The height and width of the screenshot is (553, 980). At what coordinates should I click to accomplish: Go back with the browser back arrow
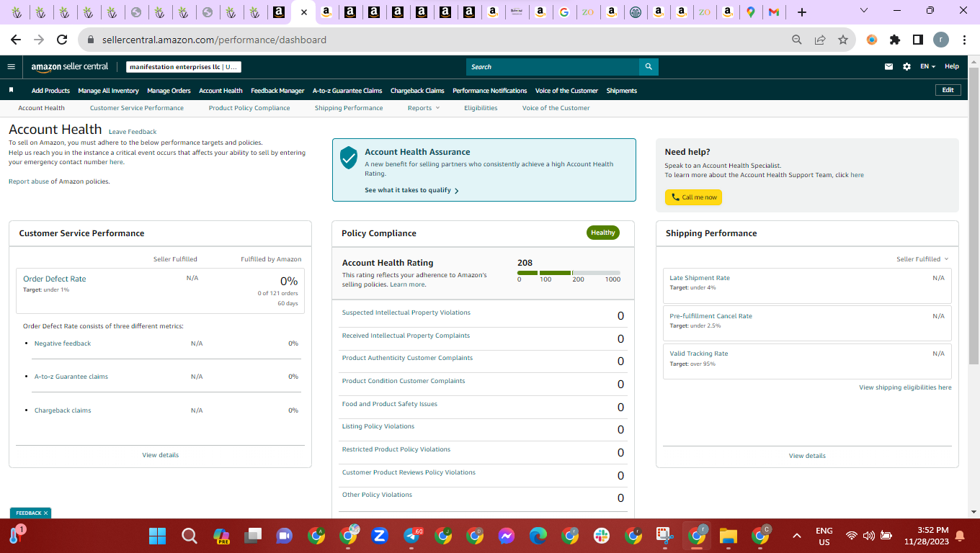[16, 40]
